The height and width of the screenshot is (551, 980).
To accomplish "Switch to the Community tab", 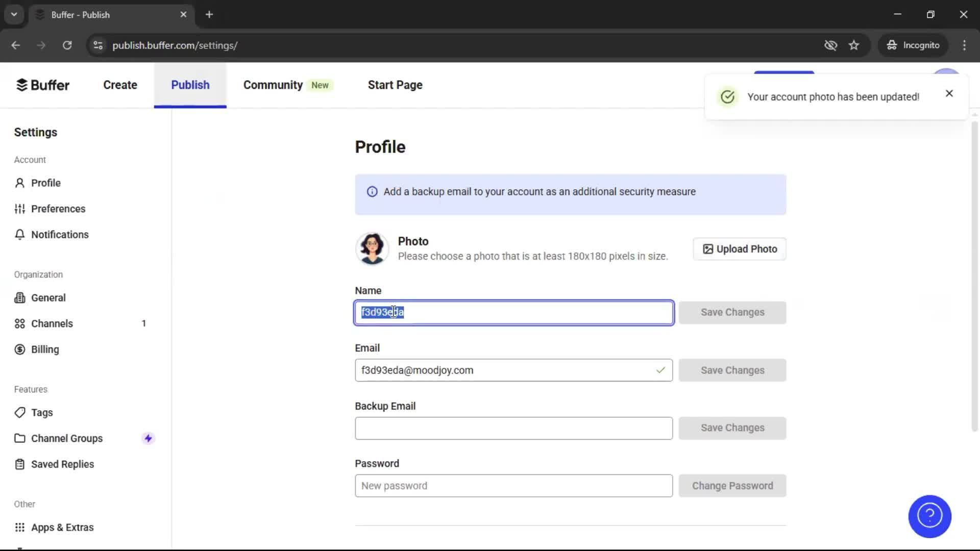I will pyautogui.click(x=273, y=85).
